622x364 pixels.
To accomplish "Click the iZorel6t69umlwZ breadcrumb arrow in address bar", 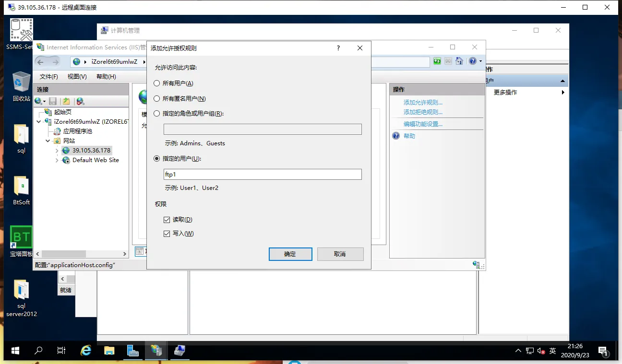I will click(144, 62).
